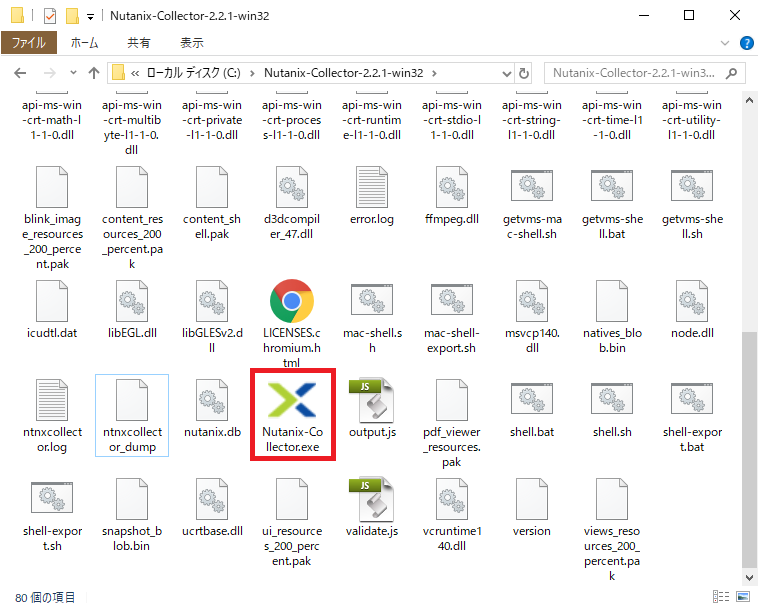Image resolution: width=759 pixels, height=610 pixels.
Task: Open the recent locations dropdown arrow
Action: (x=73, y=73)
